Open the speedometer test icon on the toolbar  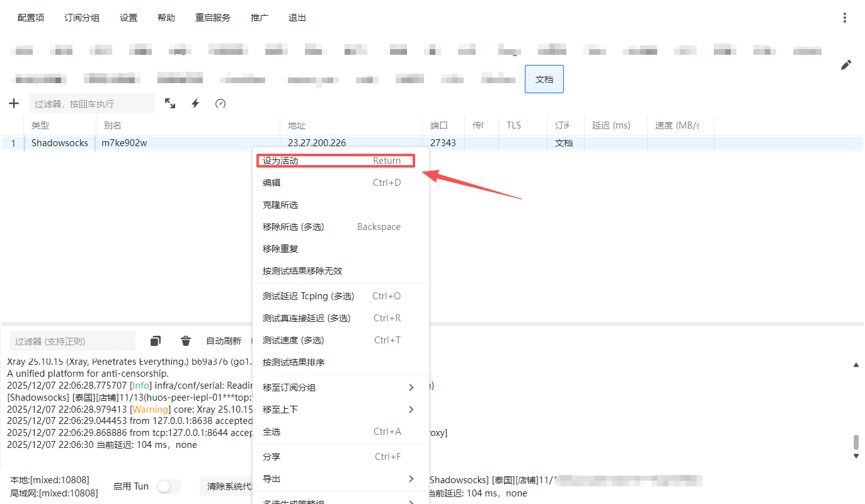(220, 103)
